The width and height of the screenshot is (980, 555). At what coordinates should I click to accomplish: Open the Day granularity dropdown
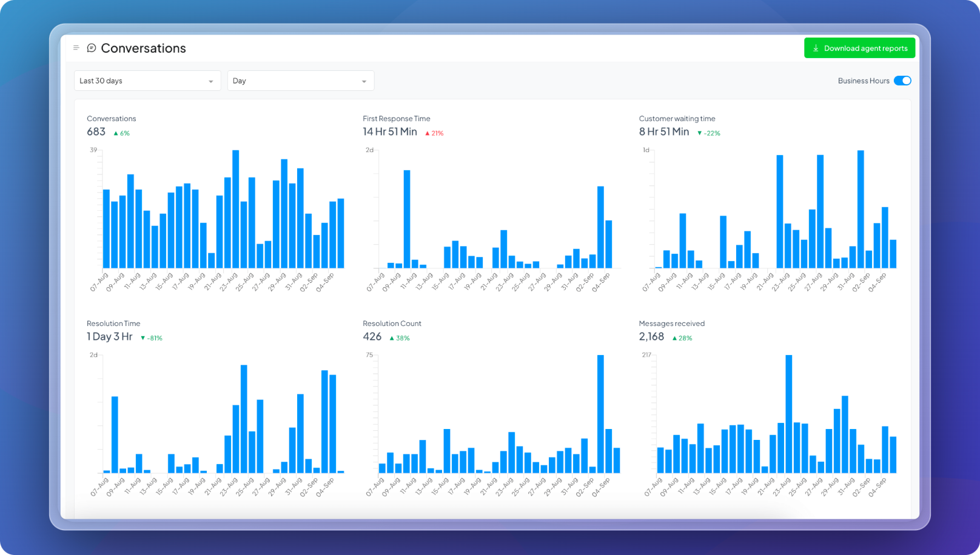(301, 81)
